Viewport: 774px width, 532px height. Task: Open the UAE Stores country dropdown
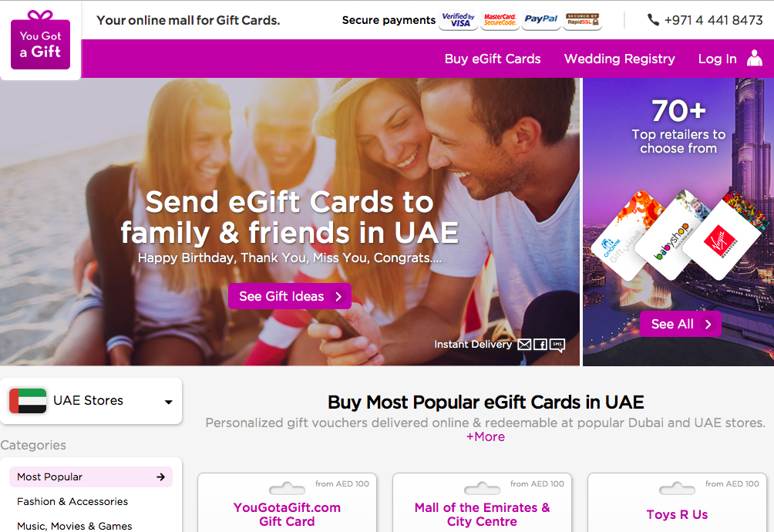[x=91, y=401]
